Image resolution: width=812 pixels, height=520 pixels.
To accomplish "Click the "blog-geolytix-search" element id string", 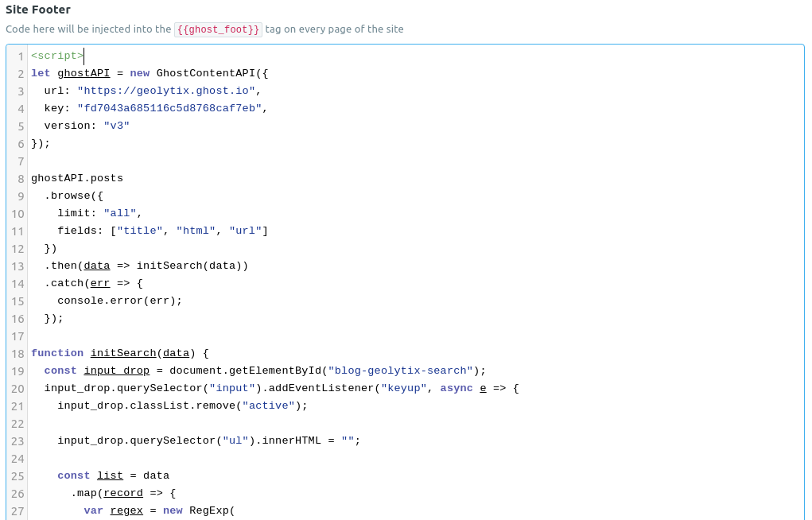I will [x=400, y=371].
